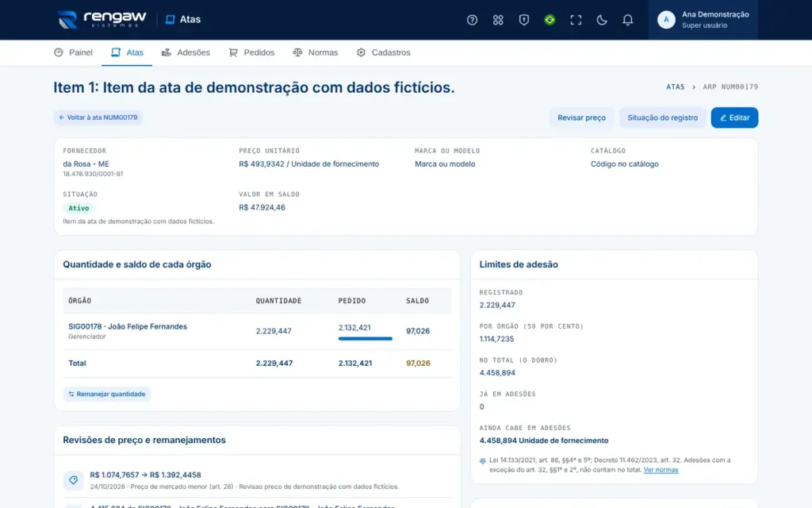Screen dimensions: 812x508
Task: Click the Total saldo value 97,026
Action: 418,364
